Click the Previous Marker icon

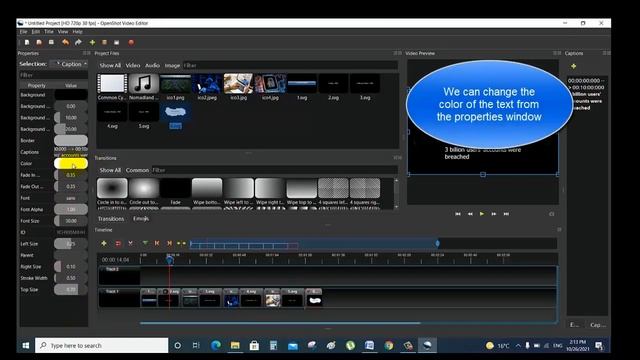157,243
